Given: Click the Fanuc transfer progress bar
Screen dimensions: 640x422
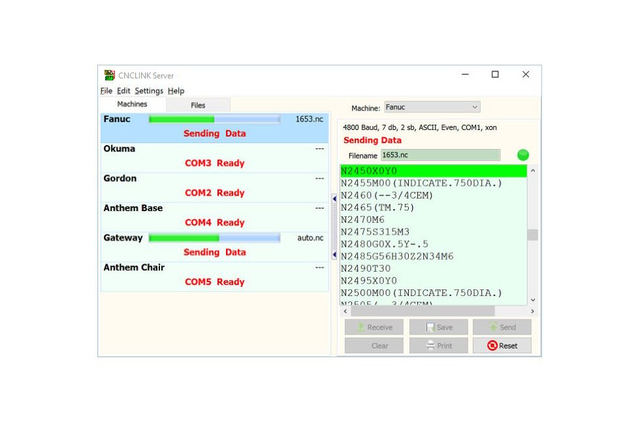Looking at the screenshot, I should 214,119.
